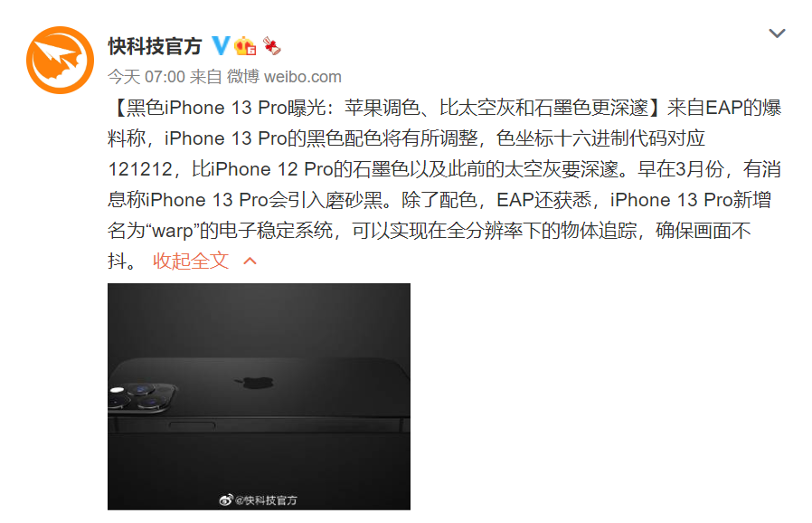The height and width of the screenshot is (523, 812).
Task: Click the golden crown membership badge
Action: coord(245,46)
